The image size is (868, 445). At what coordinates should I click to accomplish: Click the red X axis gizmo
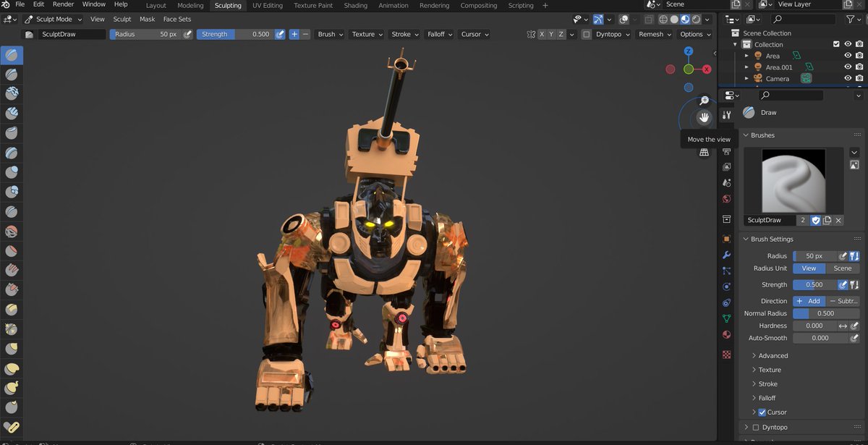(707, 69)
